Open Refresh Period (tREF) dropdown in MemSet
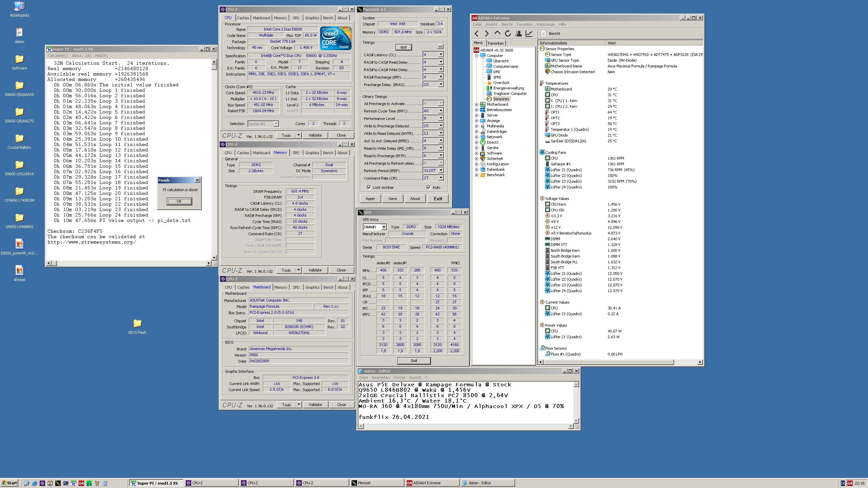 [x=441, y=170]
